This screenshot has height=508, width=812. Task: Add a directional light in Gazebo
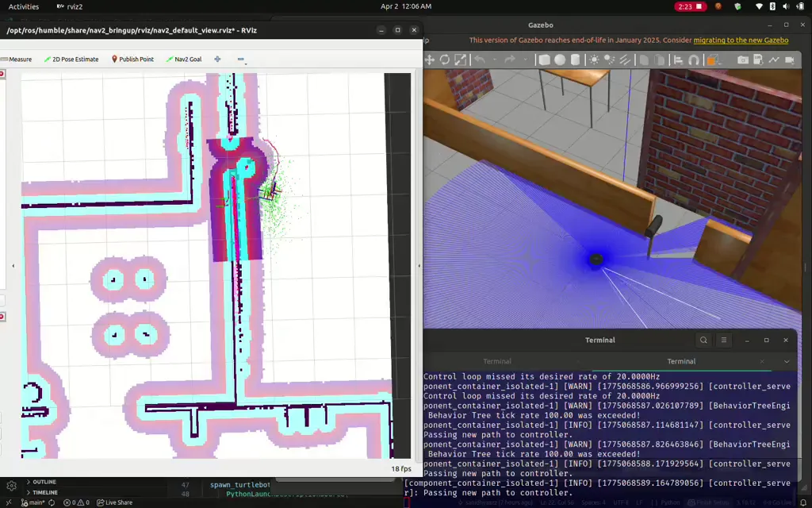click(625, 60)
